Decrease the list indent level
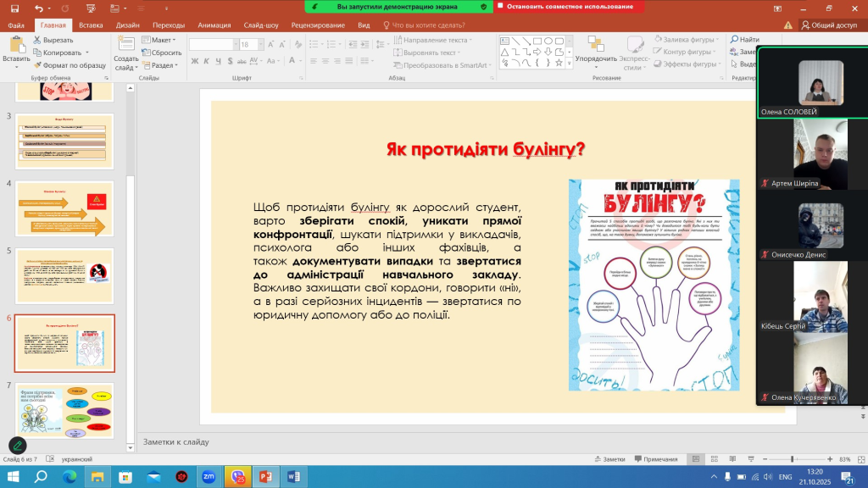The height and width of the screenshot is (488, 868). click(353, 44)
